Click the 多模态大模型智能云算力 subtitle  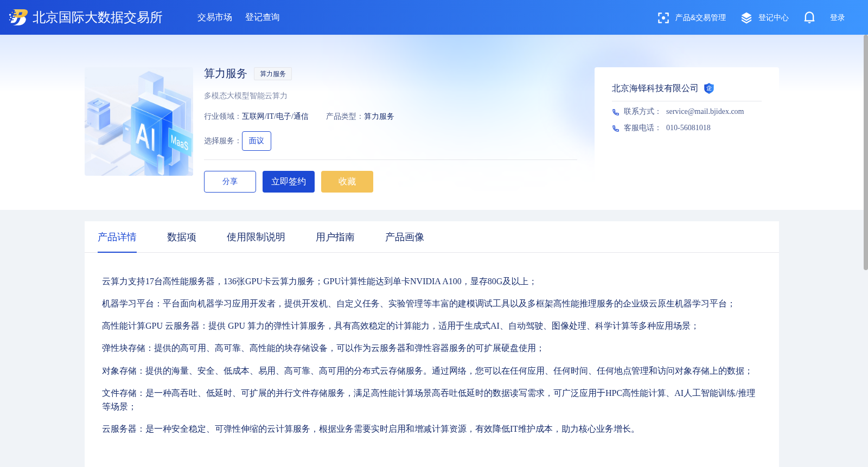point(246,96)
